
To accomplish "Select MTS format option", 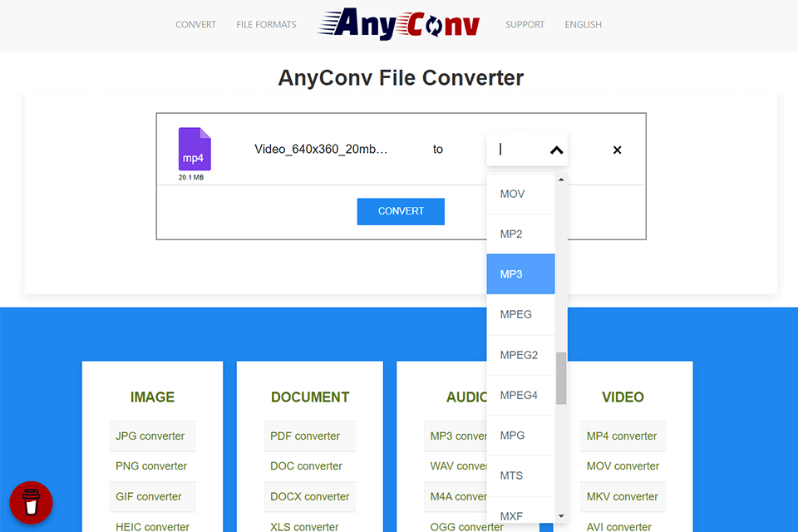I will pos(520,475).
